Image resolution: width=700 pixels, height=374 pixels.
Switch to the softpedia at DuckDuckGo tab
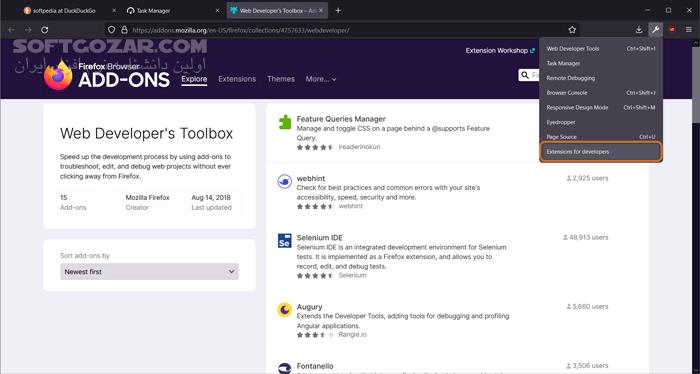65,10
